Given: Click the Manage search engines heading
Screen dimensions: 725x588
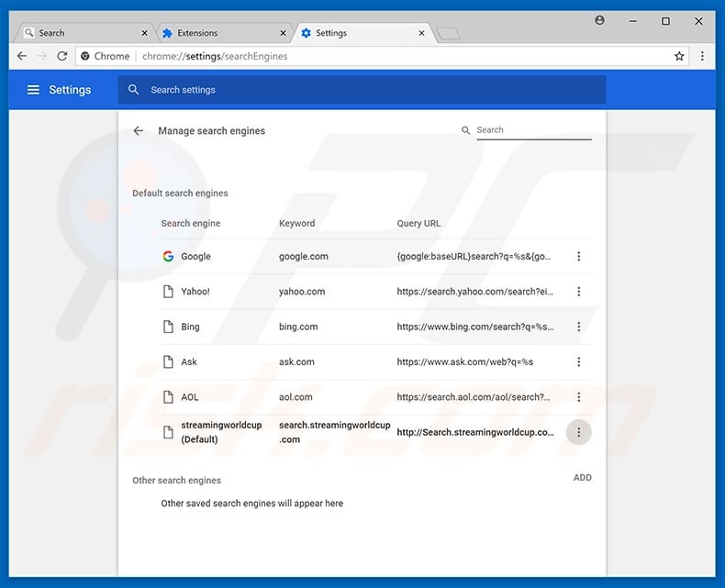Looking at the screenshot, I should pyautogui.click(x=211, y=131).
